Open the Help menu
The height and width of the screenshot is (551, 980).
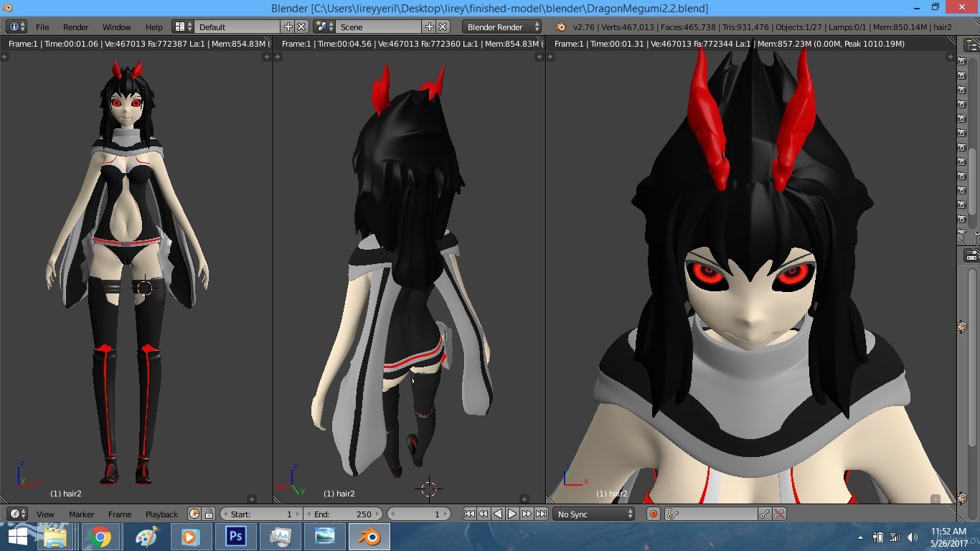click(154, 27)
